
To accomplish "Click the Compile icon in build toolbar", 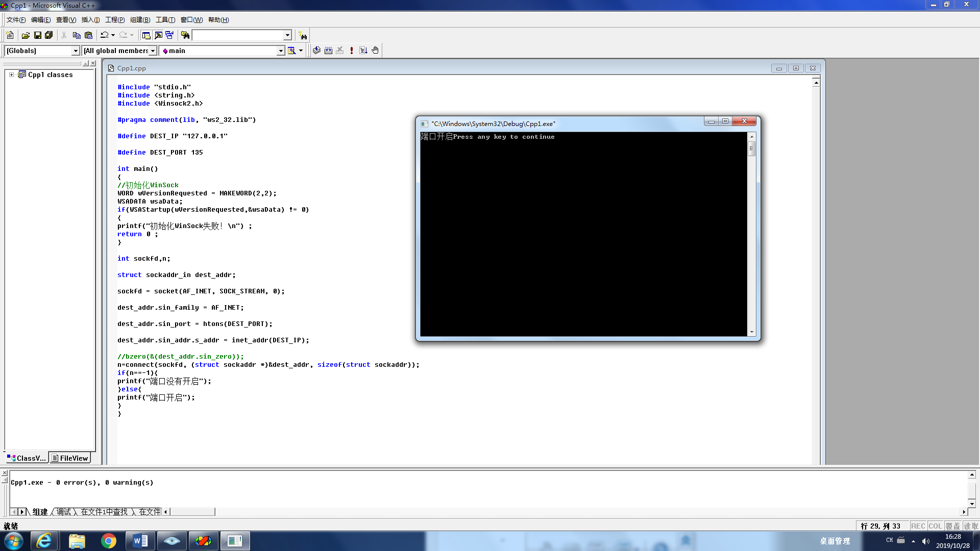I will click(317, 51).
